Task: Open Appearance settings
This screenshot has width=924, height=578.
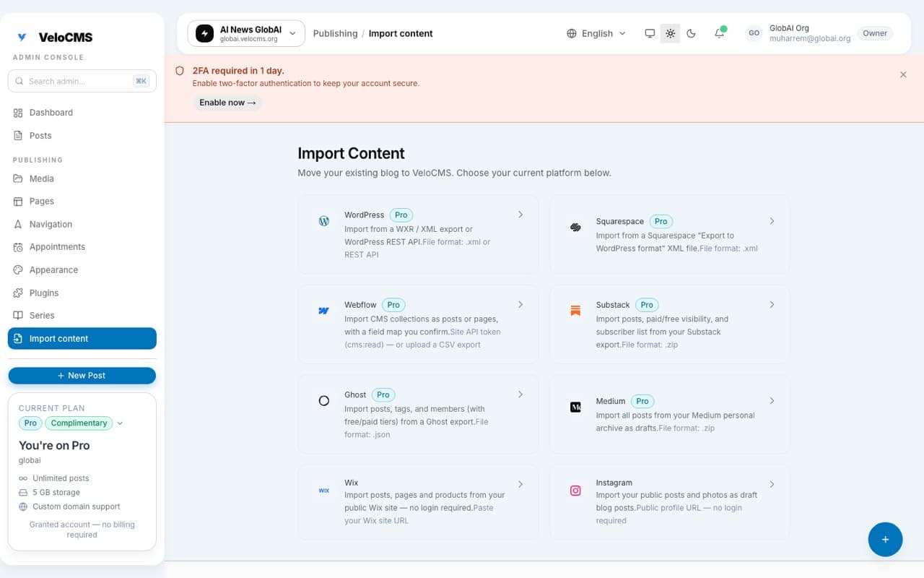Action: coord(82,270)
